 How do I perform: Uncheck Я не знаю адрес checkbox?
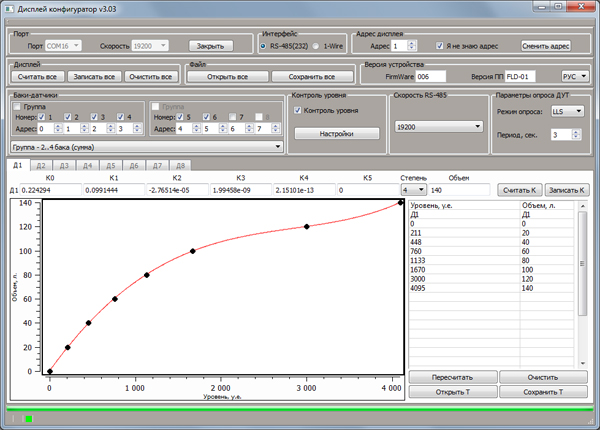[440, 46]
